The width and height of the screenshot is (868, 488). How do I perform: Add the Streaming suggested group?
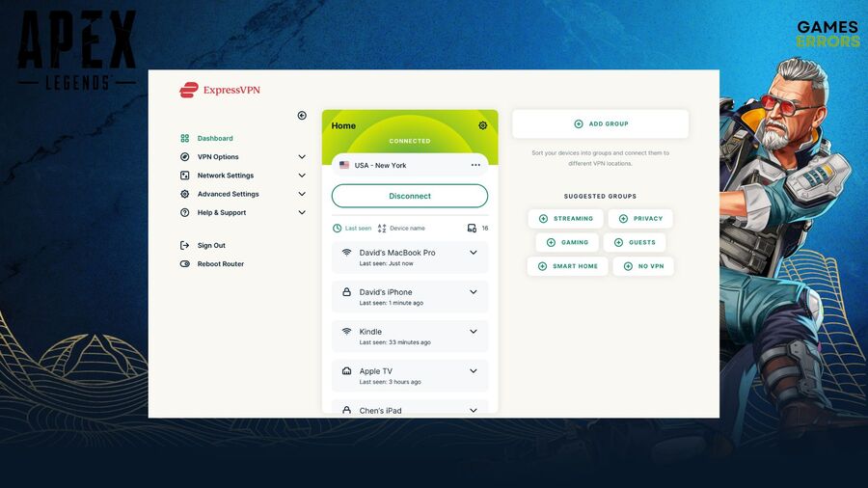click(566, 219)
